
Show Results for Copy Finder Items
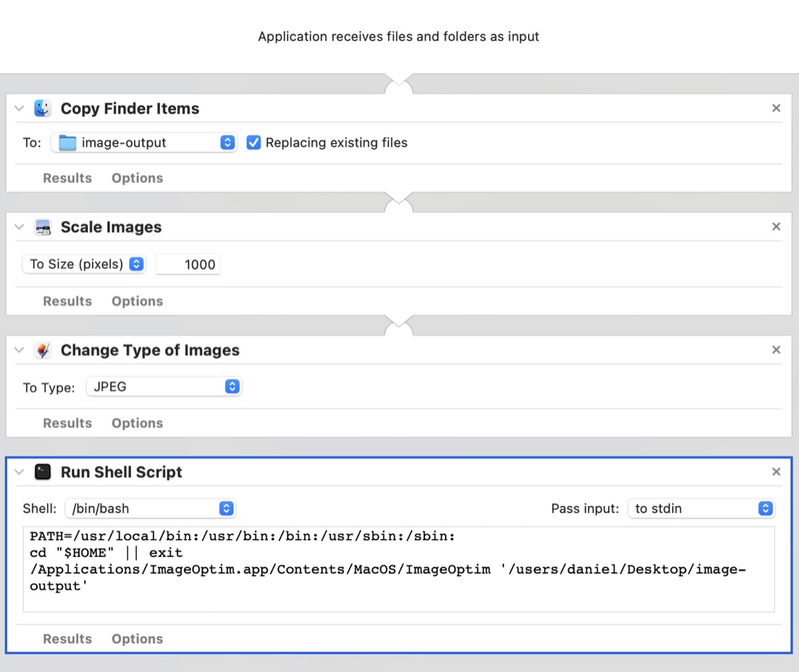[67, 178]
